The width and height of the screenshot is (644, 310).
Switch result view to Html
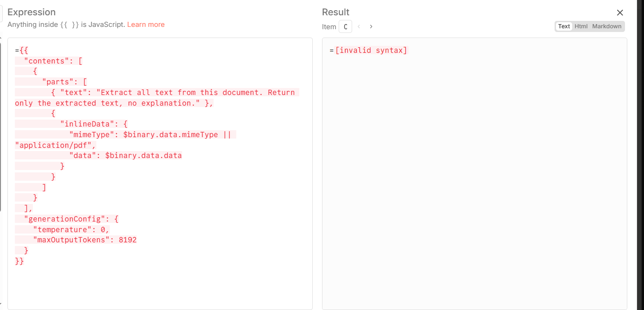point(581,26)
